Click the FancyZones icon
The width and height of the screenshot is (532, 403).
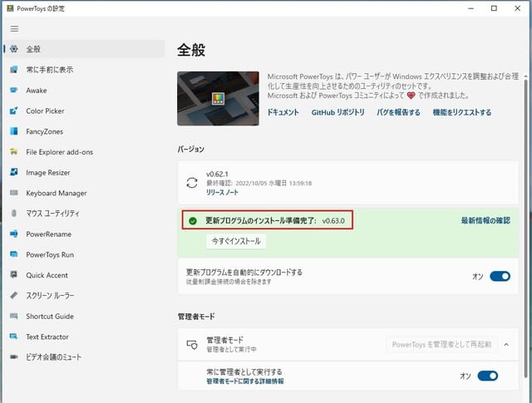[14, 131]
